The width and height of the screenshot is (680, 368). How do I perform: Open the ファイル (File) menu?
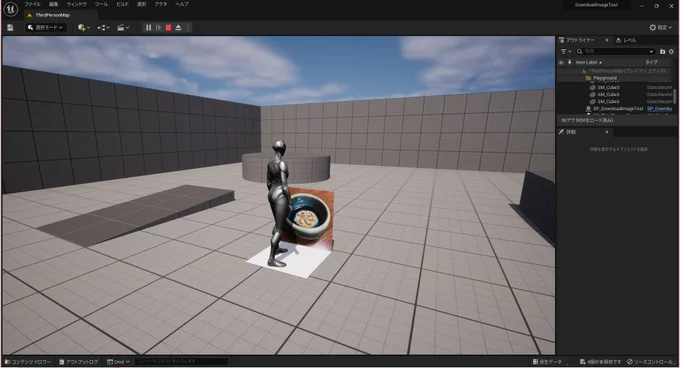(33, 4)
